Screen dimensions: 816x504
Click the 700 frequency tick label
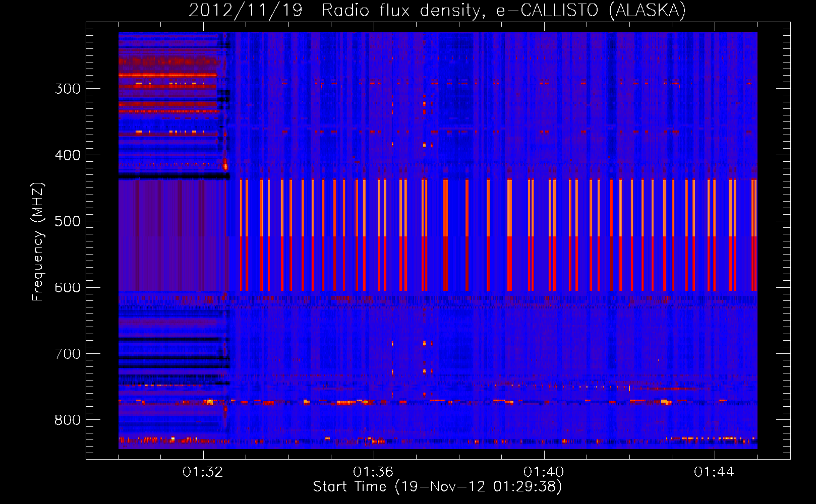pos(68,354)
